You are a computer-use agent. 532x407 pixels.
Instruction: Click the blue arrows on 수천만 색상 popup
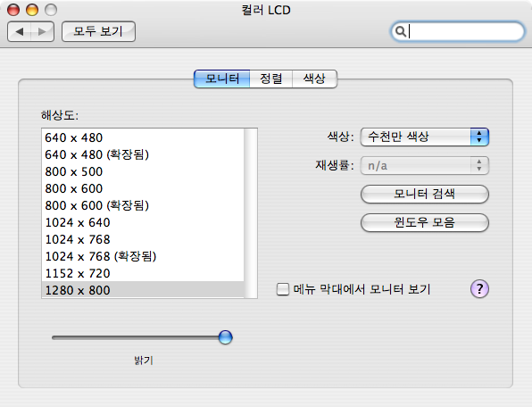tap(479, 137)
